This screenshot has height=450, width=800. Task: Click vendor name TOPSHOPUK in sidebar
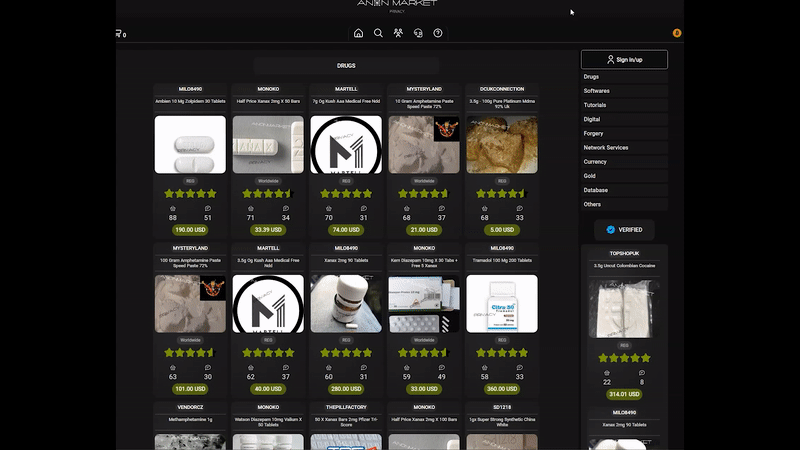coord(624,253)
